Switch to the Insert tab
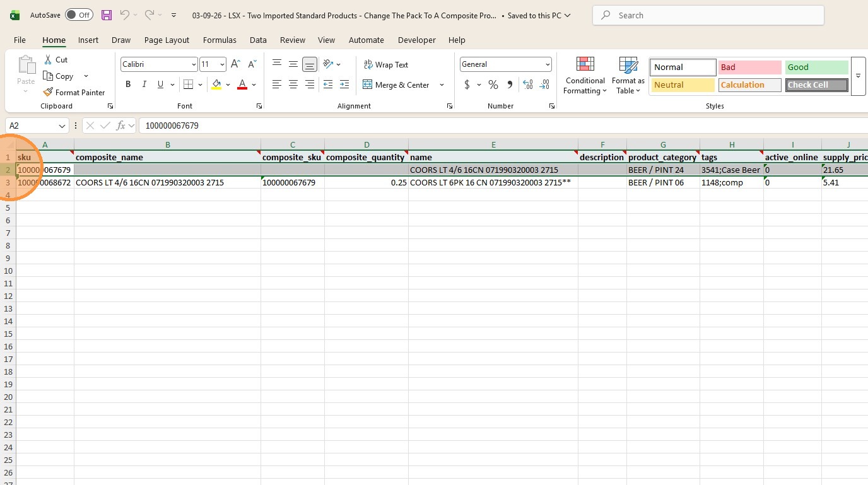 [x=88, y=40]
